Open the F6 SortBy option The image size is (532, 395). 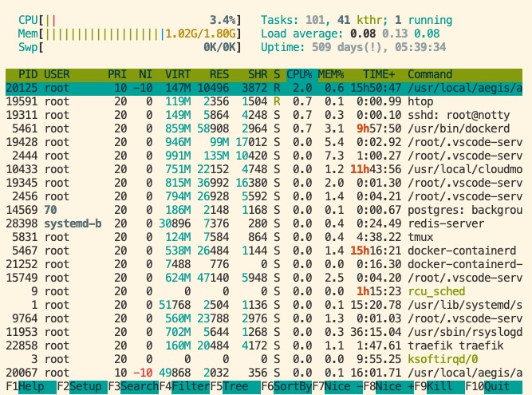point(286,386)
